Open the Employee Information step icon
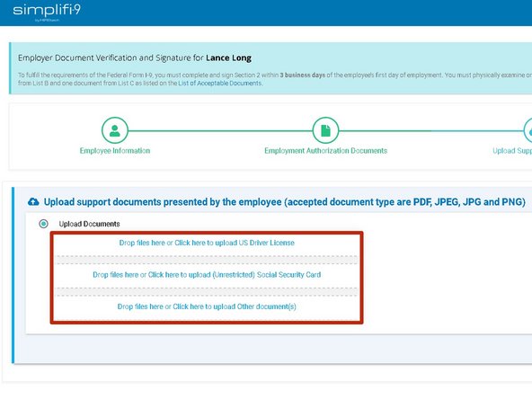Viewport: 532px width, 399px height. click(x=115, y=130)
